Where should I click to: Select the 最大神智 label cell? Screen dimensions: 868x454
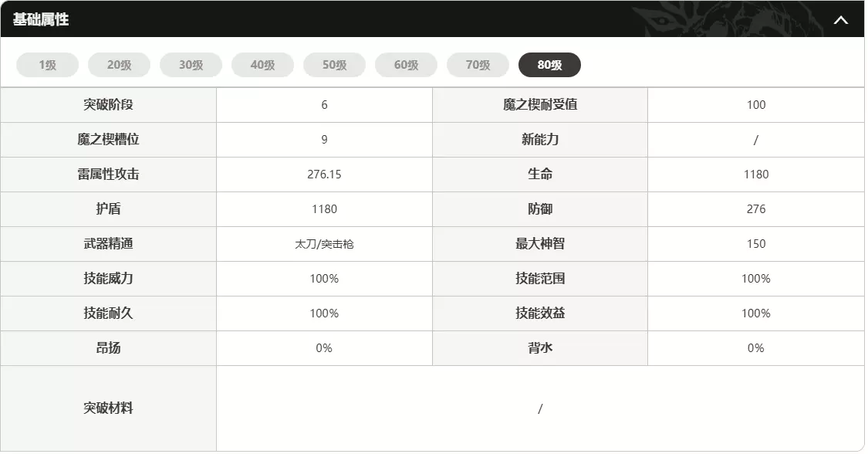540,244
